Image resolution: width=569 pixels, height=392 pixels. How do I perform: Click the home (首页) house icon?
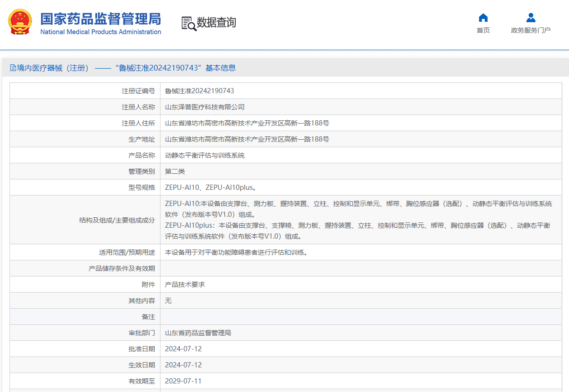coord(483,18)
